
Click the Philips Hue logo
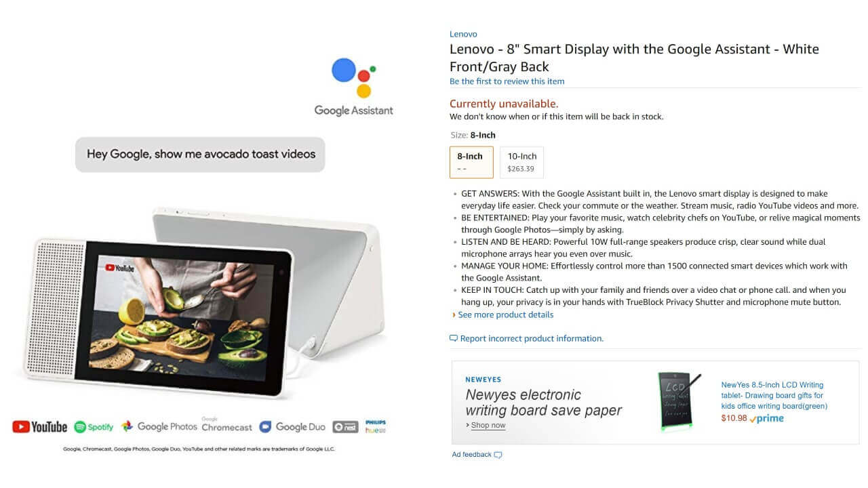click(376, 426)
